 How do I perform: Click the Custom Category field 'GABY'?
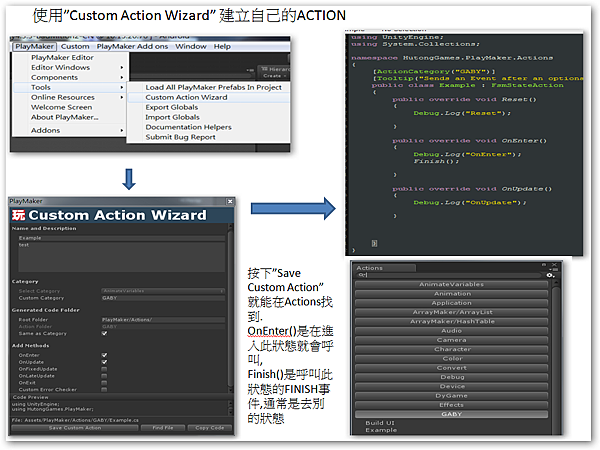(x=163, y=298)
